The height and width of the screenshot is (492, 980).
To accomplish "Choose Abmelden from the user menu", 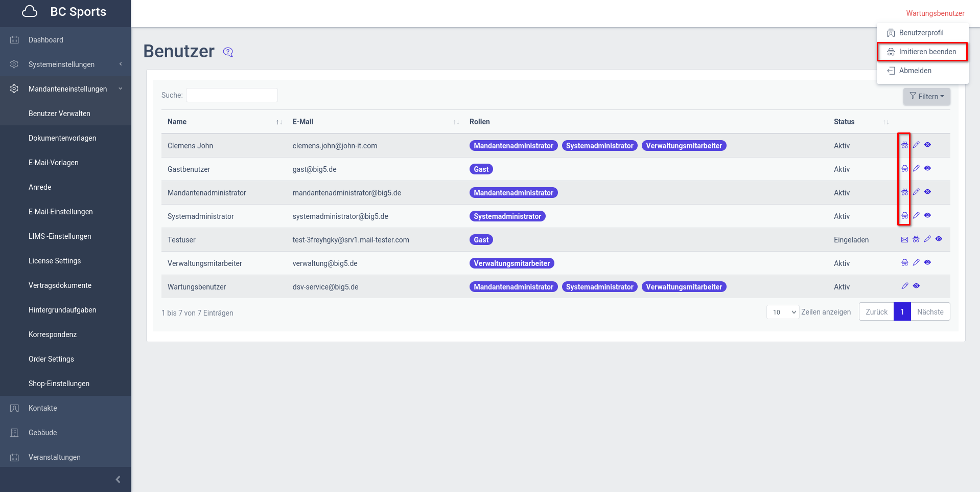I will (x=915, y=71).
